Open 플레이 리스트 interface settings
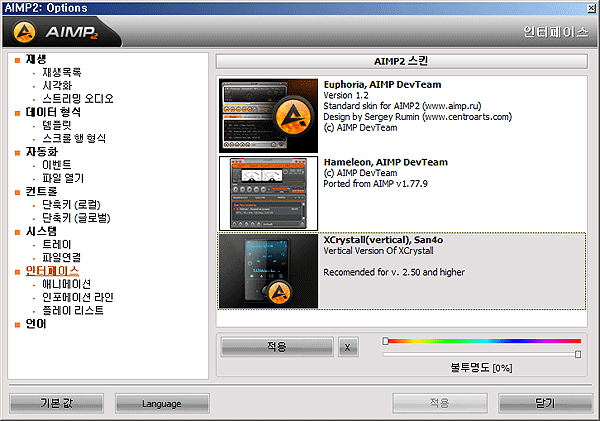The height and width of the screenshot is (421, 600). point(73,310)
